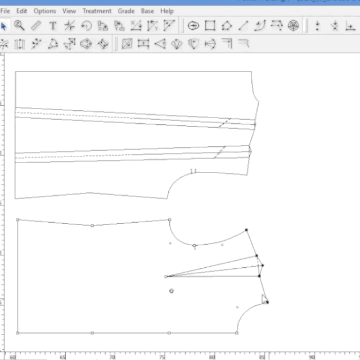Screen dimensions: 360x360
Task: Open the File menu
Action: click(x=5, y=11)
